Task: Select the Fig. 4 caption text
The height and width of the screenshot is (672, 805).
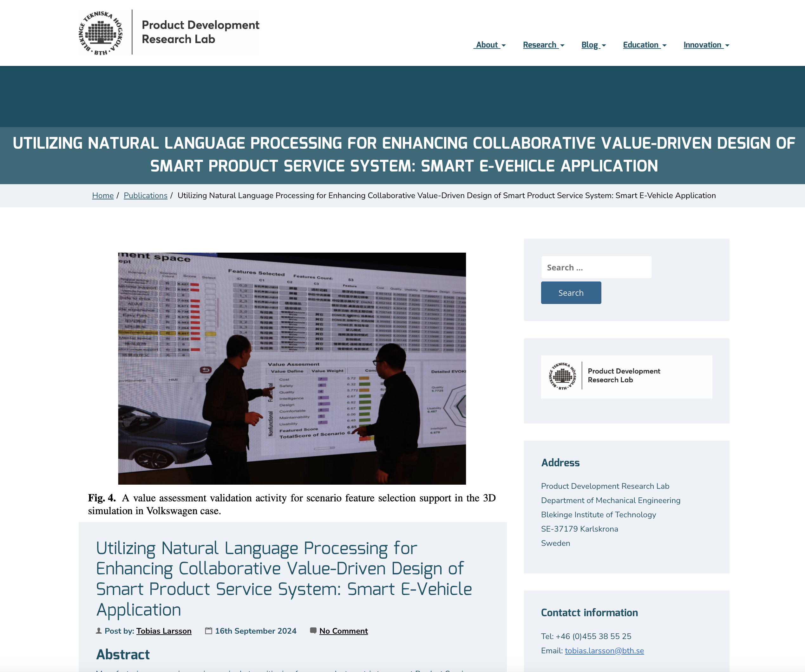Action: (x=292, y=504)
